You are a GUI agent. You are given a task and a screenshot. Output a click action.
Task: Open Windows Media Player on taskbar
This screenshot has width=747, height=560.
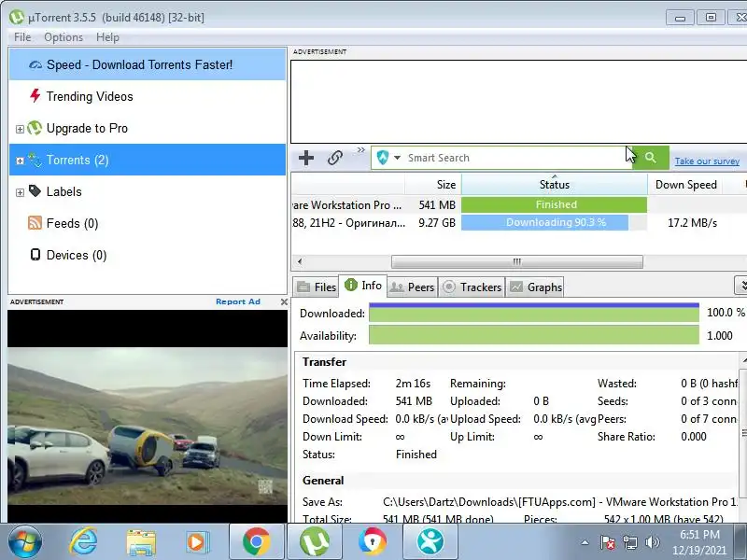click(197, 542)
